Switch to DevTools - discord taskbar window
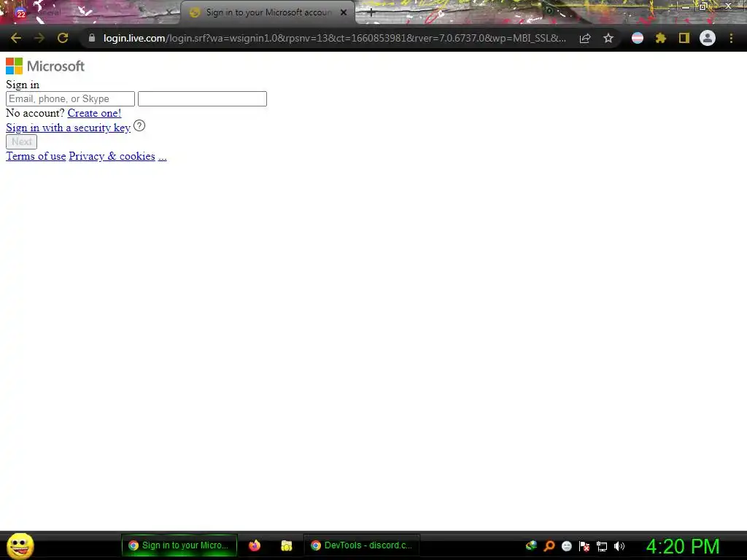 [362, 545]
